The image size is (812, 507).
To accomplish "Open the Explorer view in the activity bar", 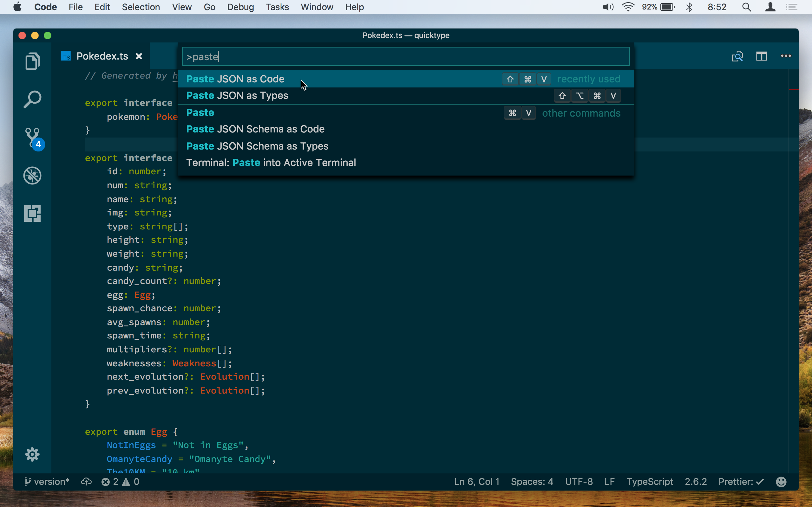I will tap(32, 61).
